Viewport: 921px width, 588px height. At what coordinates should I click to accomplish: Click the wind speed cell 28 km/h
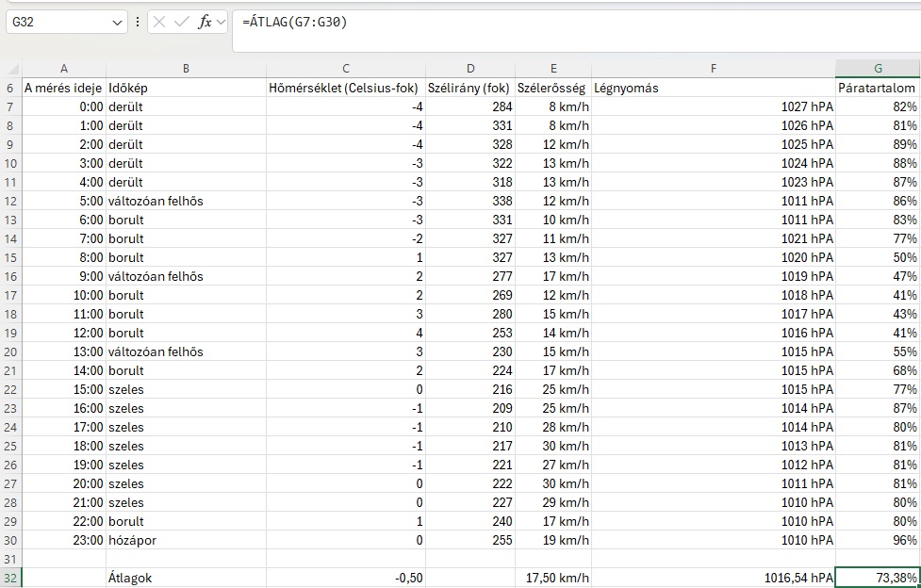pos(553,427)
